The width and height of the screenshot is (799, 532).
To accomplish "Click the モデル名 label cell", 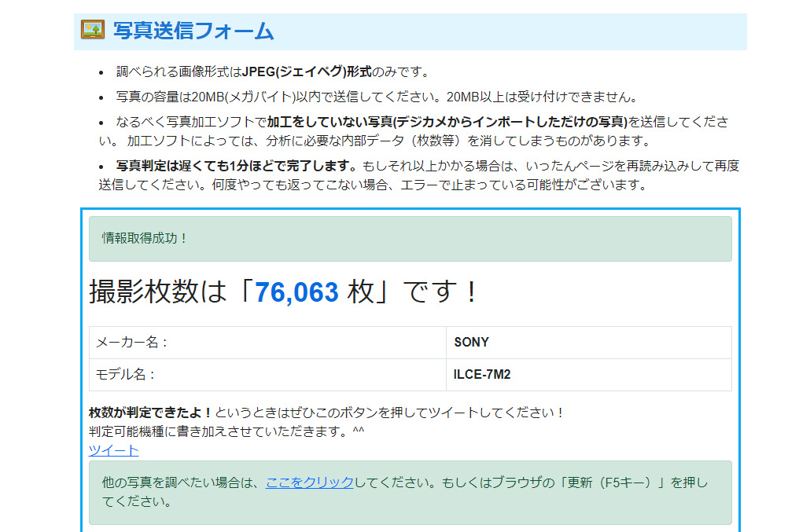I will tap(267, 375).
